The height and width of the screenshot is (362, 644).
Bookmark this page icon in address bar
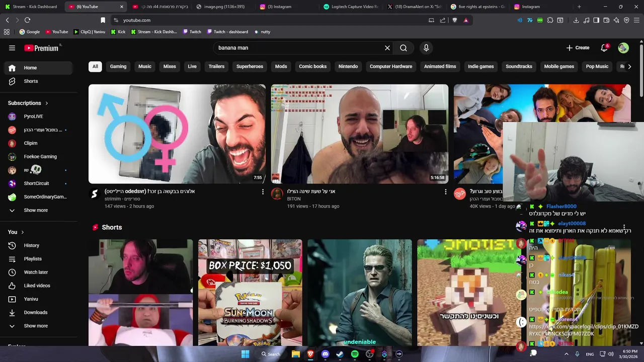pos(103,20)
